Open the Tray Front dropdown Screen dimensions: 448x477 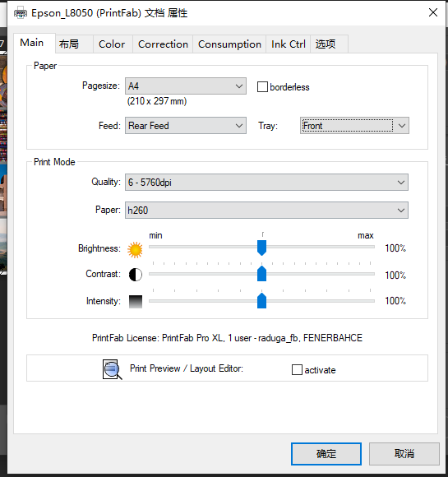(x=354, y=126)
